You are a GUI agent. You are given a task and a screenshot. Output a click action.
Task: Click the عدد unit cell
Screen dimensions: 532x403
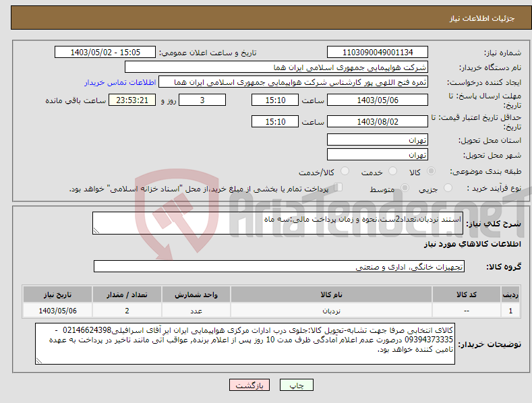196,311
